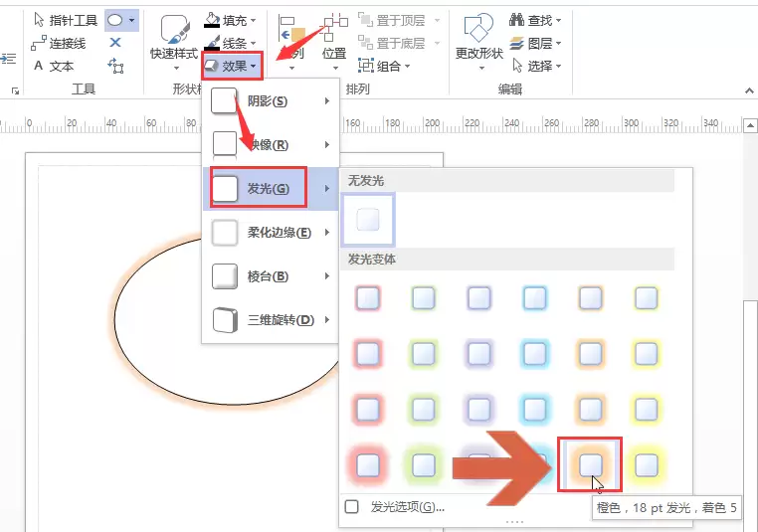The width and height of the screenshot is (758, 532).
Task: Collapse the ribbon with the chevron
Action: (749, 90)
